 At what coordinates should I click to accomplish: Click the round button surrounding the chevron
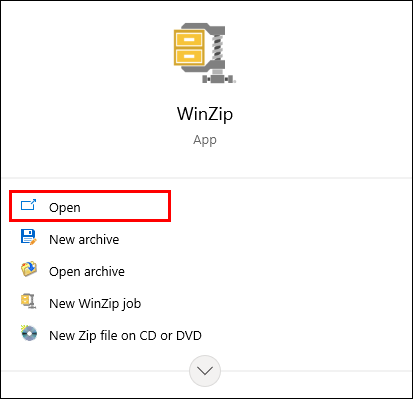click(x=205, y=371)
